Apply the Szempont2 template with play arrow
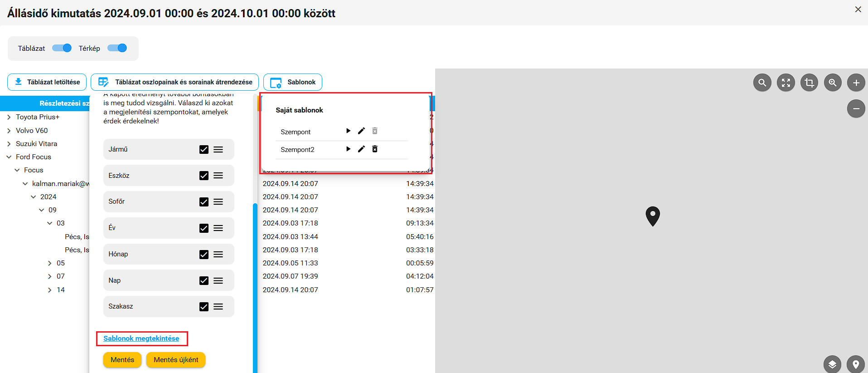 point(348,149)
